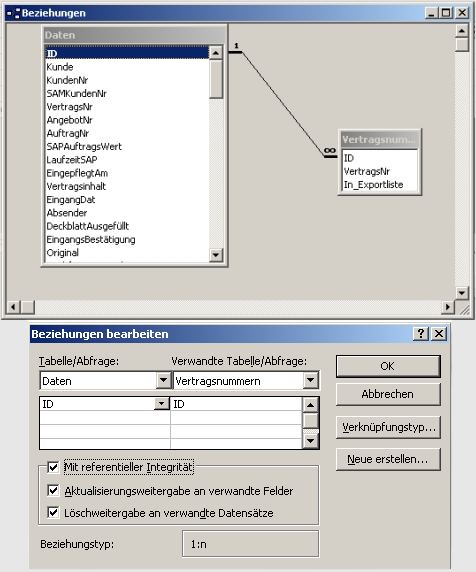Viewport: 476px width, 572px height.
Task: Open the Verwandte Tabelle Vertragsnummern dropdown
Action: pos(310,380)
